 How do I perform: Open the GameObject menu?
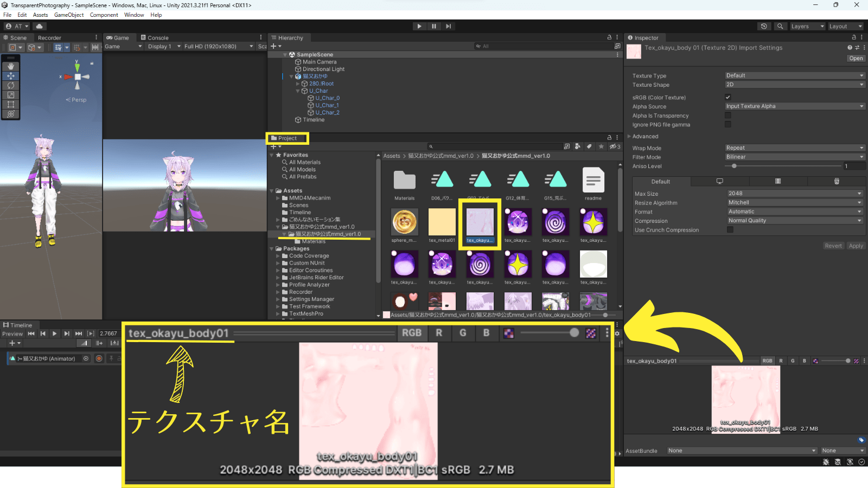[x=69, y=15]
